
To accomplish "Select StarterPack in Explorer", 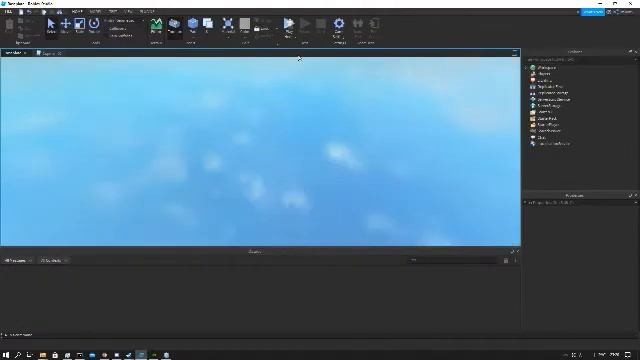I will pyautogui.click(x=547, y=118).
